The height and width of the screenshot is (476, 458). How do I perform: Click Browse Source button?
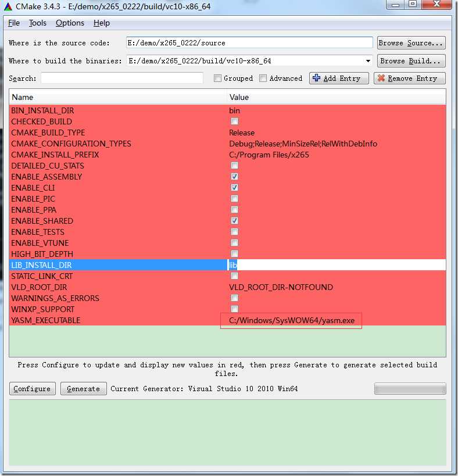412,43
